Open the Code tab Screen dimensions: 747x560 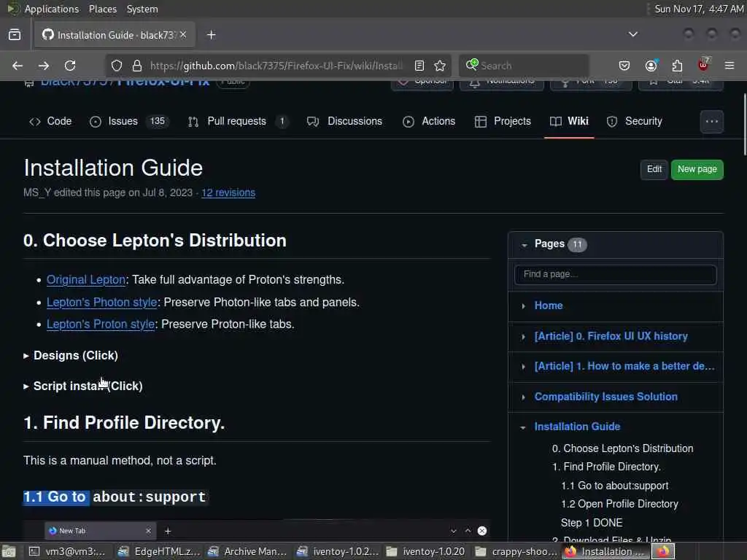[50, 122]
